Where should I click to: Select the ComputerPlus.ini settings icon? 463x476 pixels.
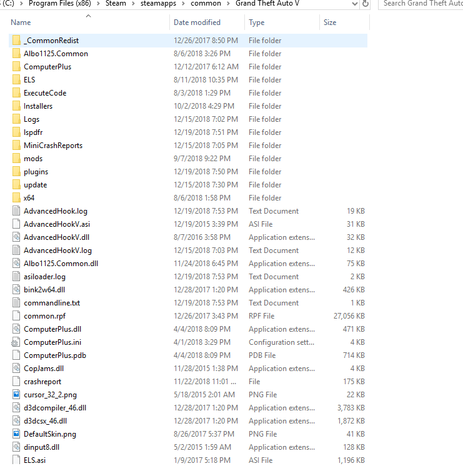pos(16,342)
